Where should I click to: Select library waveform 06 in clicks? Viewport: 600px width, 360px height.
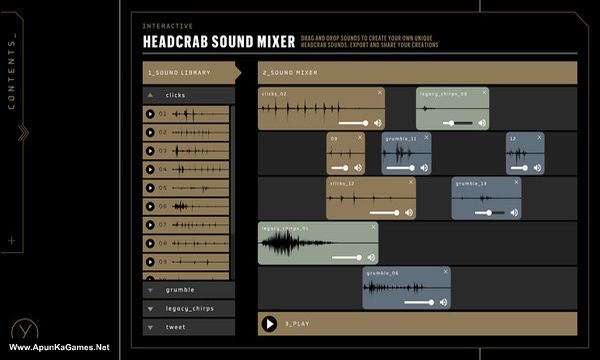(199, 207)
